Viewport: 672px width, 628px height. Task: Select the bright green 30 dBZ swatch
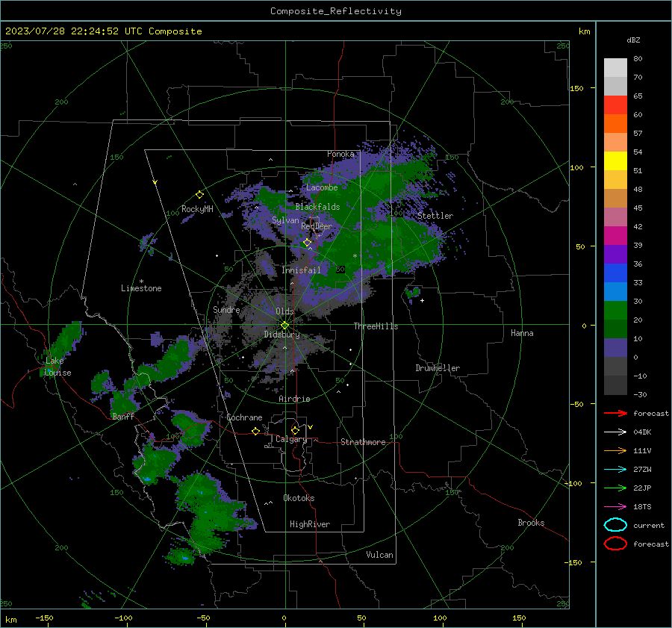click(x=615, y=310)
